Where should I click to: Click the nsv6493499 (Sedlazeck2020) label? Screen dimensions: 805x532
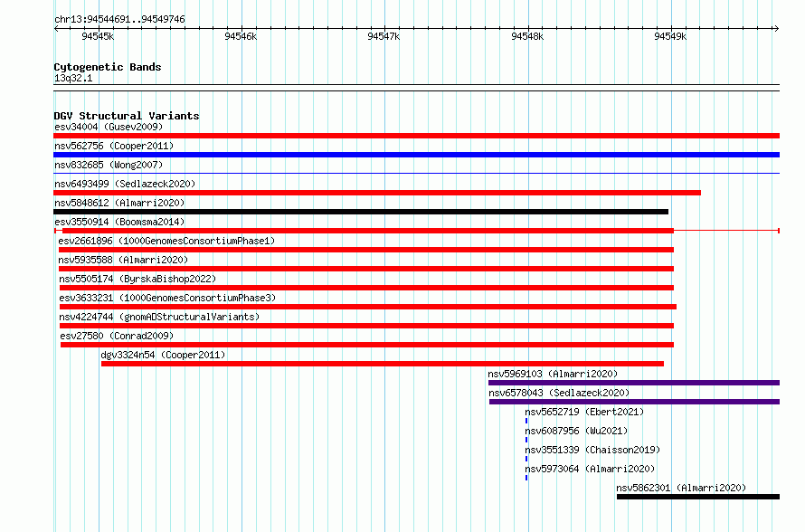[x=125, y=184]
